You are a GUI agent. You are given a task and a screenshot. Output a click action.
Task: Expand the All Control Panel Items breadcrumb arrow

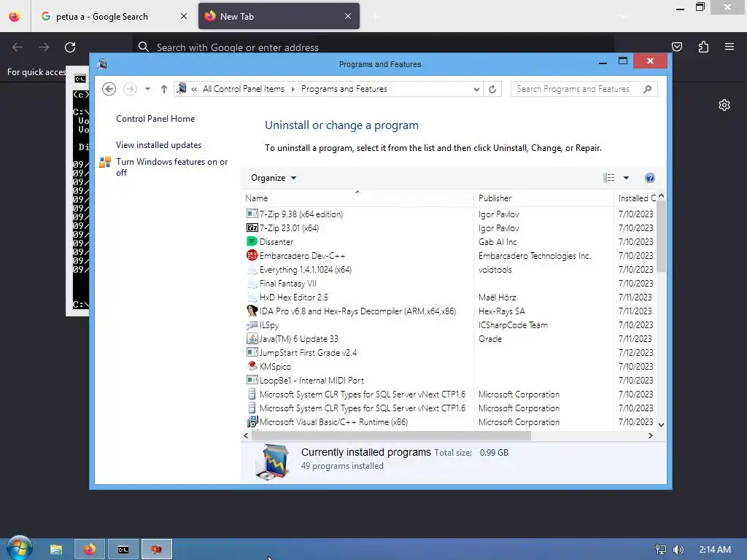point(293,89)
